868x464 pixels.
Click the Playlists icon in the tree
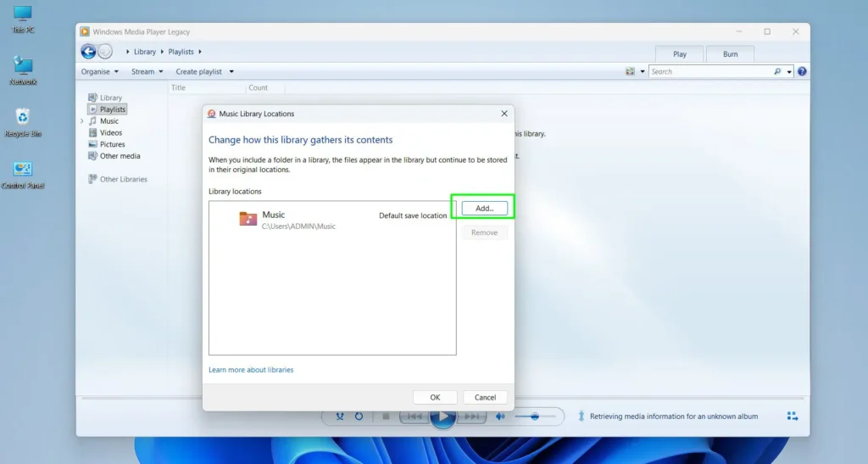pyautogui.click(x=93, y=109)
